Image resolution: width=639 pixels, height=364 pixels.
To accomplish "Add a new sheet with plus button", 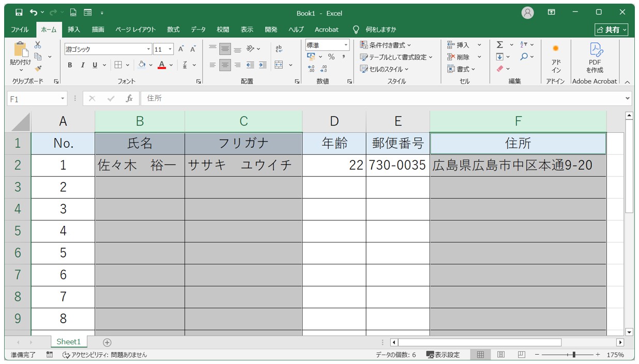I will [x=107, y=342].
